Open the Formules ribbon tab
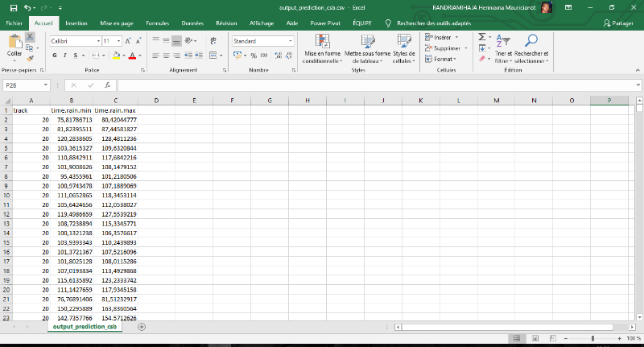Screen dimensions: 644x347 click(157, 23)
